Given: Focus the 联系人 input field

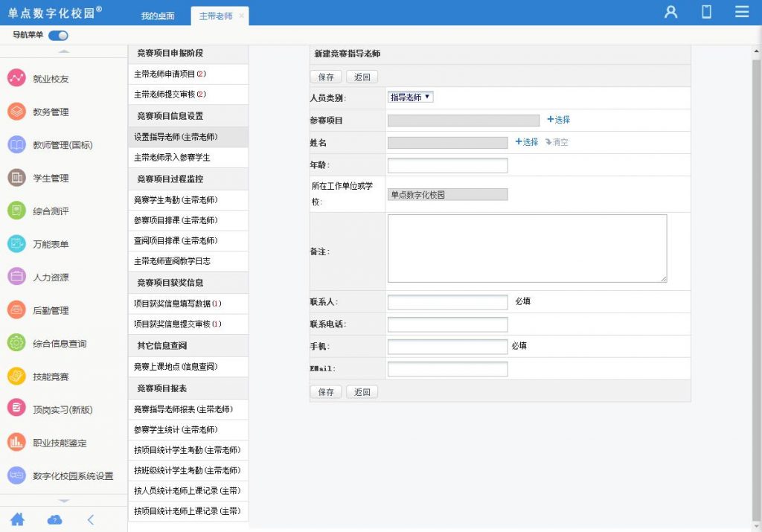Looking at the screenshot, I should (x=447, y=301).
